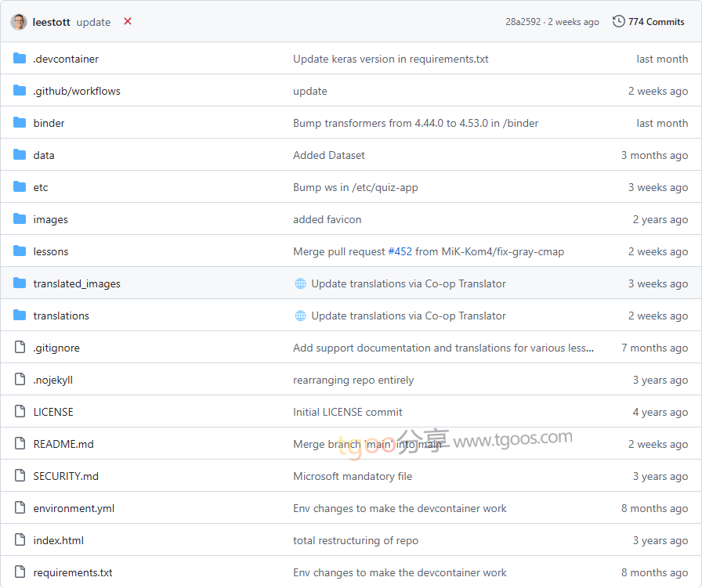Click the translations commit globe icon

tap(300, 316)
